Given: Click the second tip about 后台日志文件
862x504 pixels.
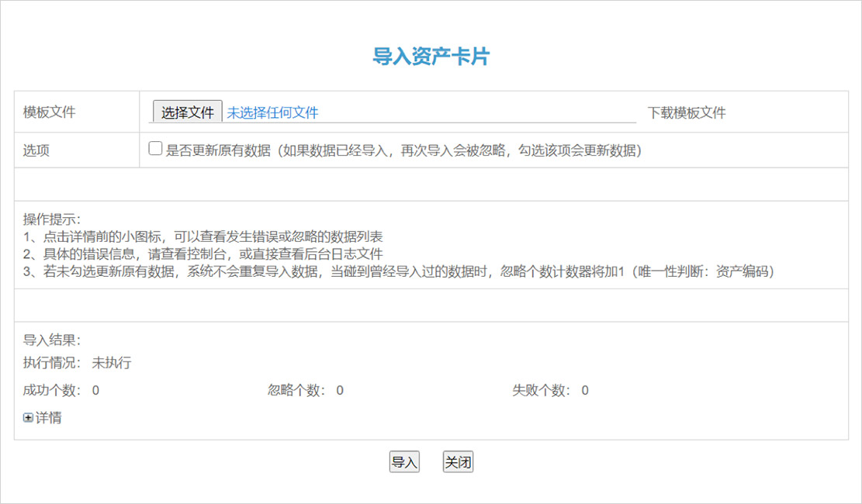Looking at the screenshot, I should click(203, 254).
